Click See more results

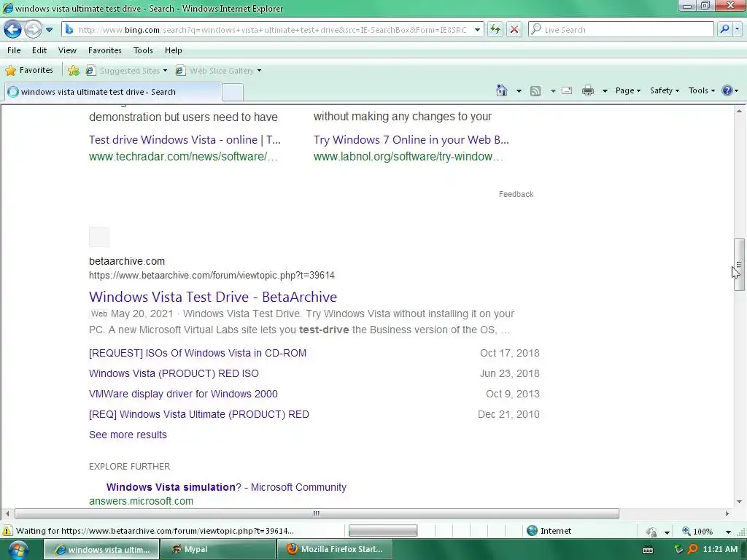[x=128, y=435]
